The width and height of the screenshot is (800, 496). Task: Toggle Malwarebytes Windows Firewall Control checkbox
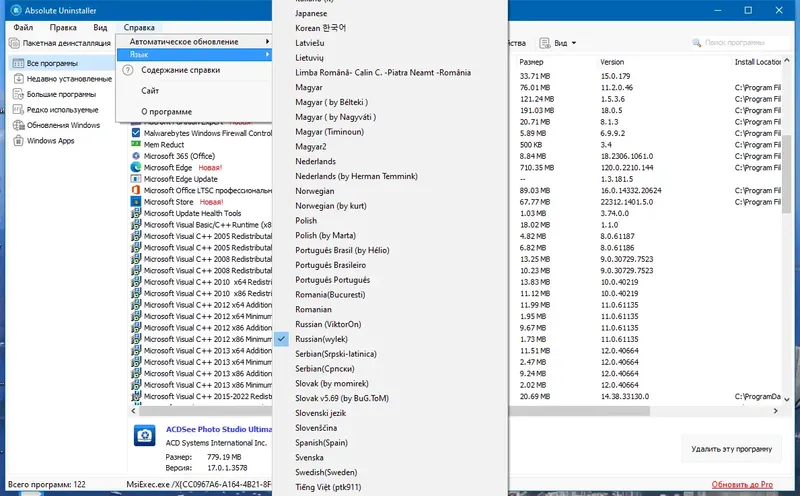[136, 133]
